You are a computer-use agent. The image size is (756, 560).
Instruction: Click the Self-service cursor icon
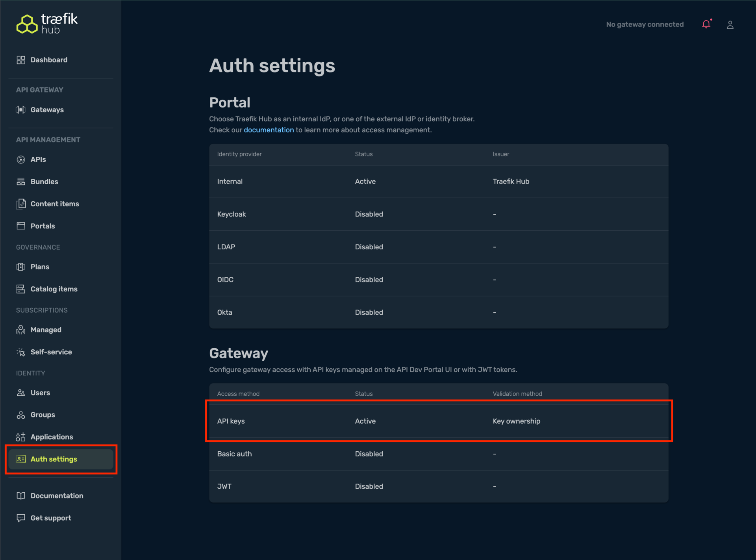pos(21,352)
